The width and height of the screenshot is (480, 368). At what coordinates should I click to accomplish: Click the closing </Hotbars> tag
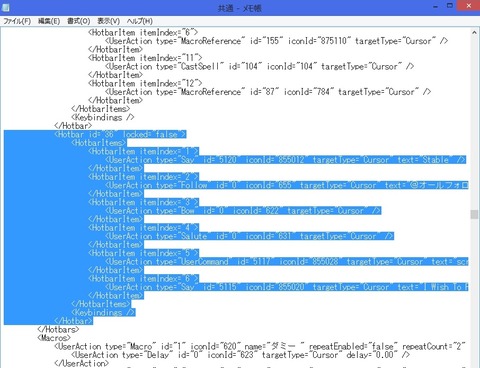pos(58,330)
